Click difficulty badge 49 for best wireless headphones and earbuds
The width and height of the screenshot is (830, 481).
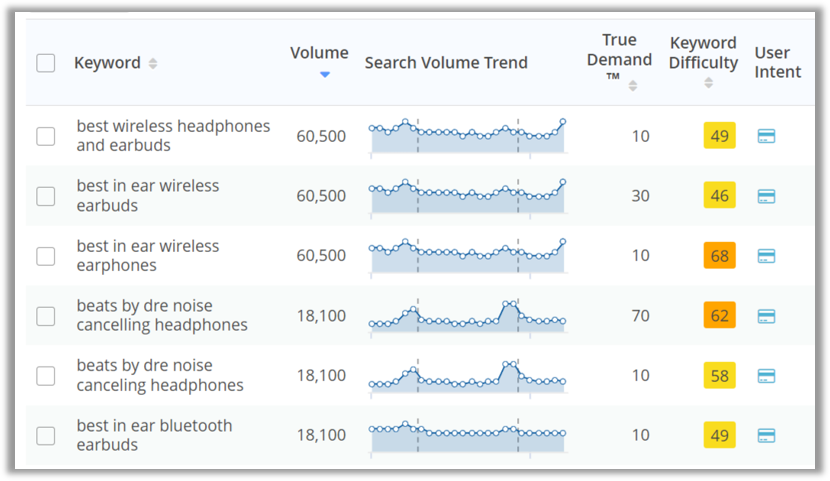point(719,135)
